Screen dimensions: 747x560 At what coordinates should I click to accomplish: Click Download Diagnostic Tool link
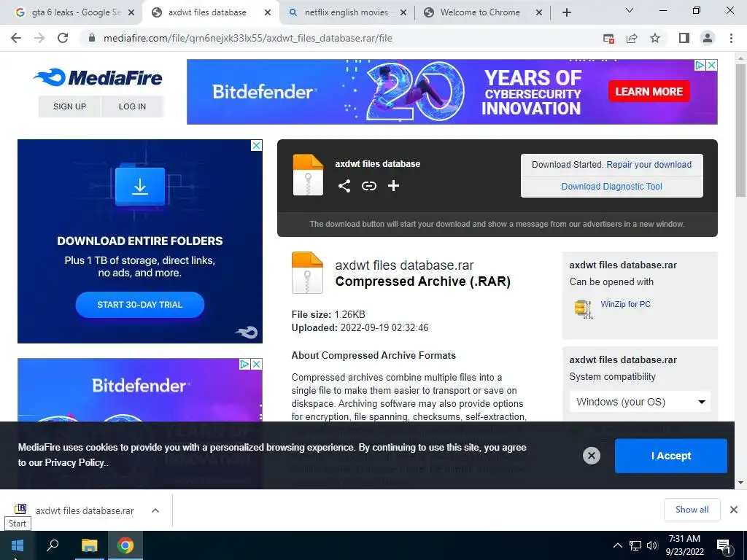point(612,186)
